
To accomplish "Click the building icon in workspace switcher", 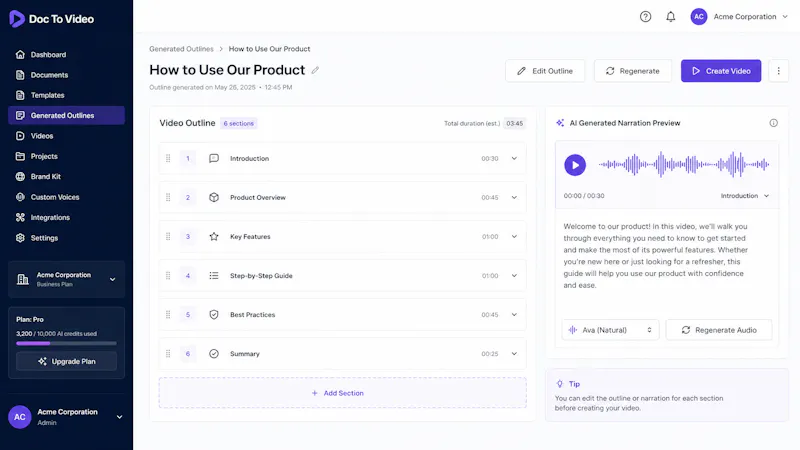I will pos(22,279).
